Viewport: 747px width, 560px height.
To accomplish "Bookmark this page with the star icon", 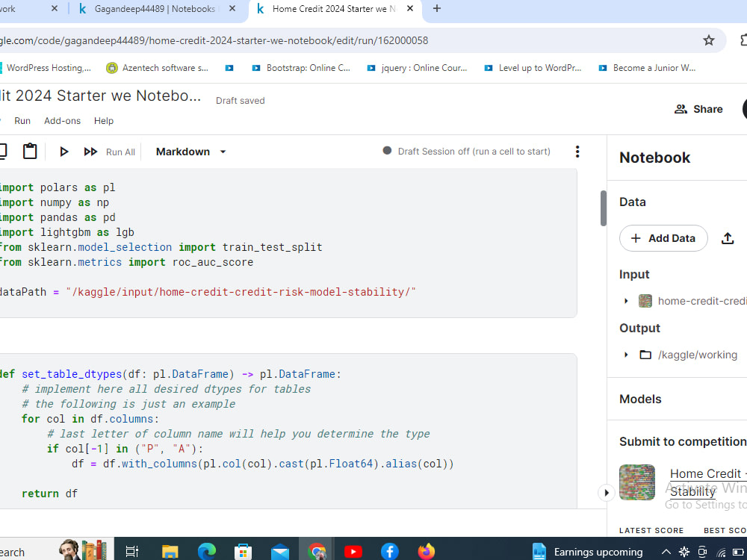I will click(709, 40).
